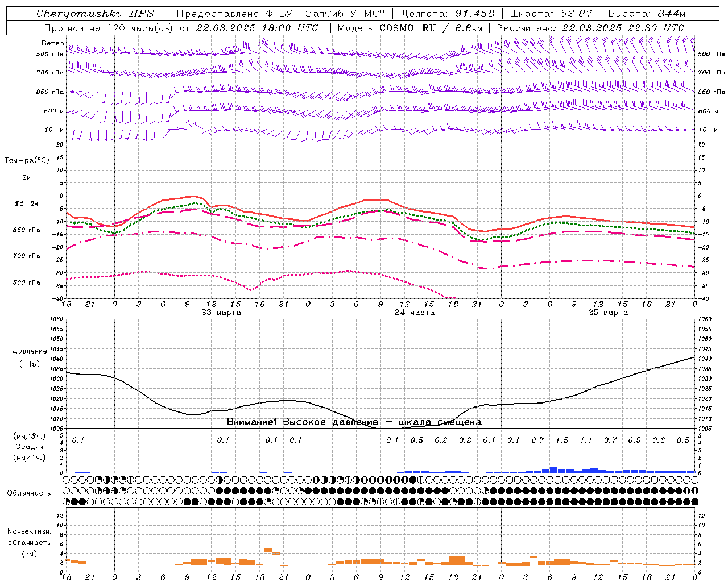The image size is (728, 582).
Task: Select the 'Предоставлено ФГБУ "ЗапСиб УГМС"' provider text
Action: pos(281,14)
